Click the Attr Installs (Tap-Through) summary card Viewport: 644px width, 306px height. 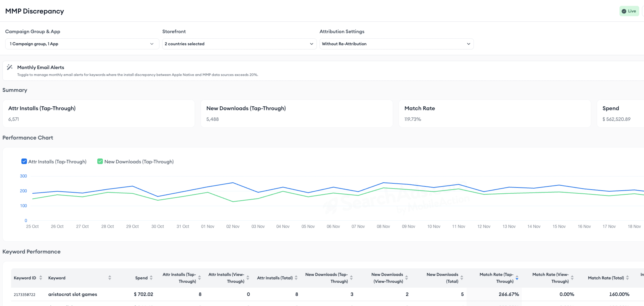pos(99,114)
